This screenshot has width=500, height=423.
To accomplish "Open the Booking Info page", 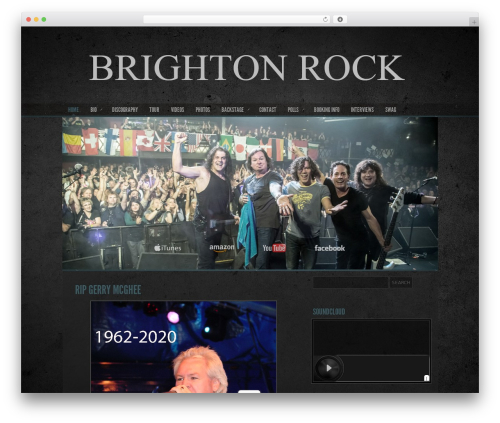I will click(x=326, y=109).
